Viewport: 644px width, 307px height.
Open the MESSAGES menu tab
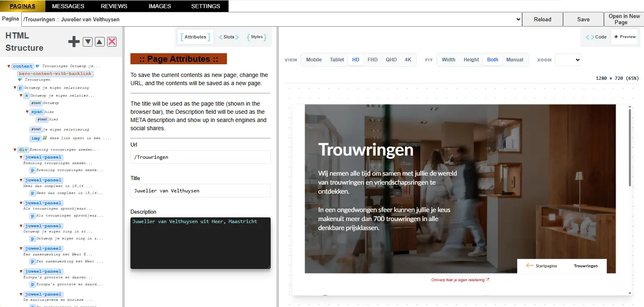click(x=68, y=6)
